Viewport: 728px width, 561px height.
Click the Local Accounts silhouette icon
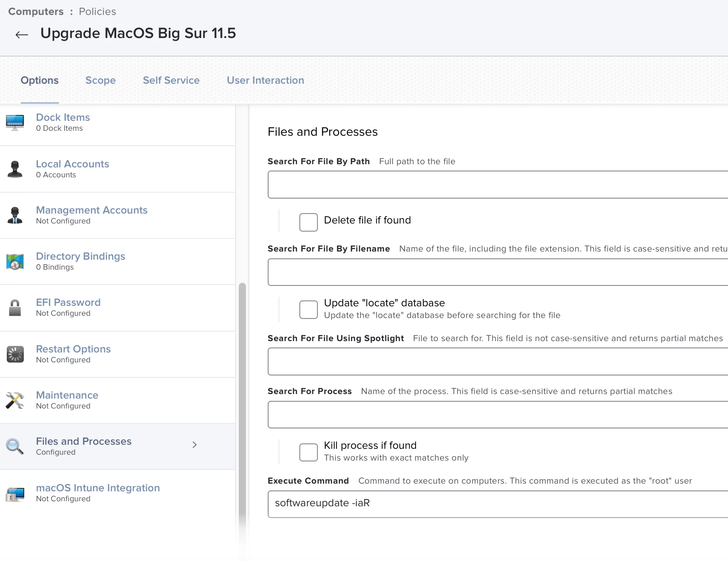point(15,169)
